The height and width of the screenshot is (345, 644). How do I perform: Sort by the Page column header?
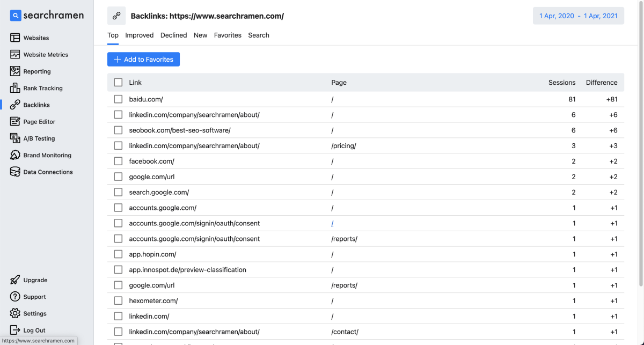point(339,83)
